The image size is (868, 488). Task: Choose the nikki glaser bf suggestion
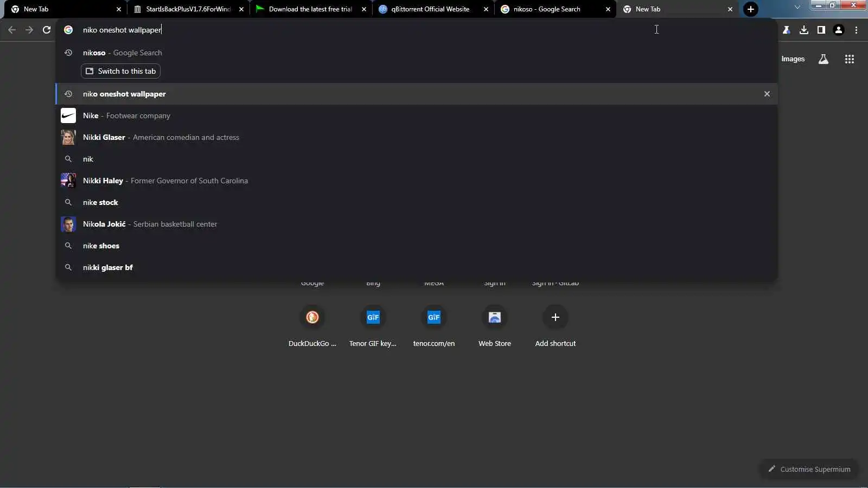(x=417, y=267)
